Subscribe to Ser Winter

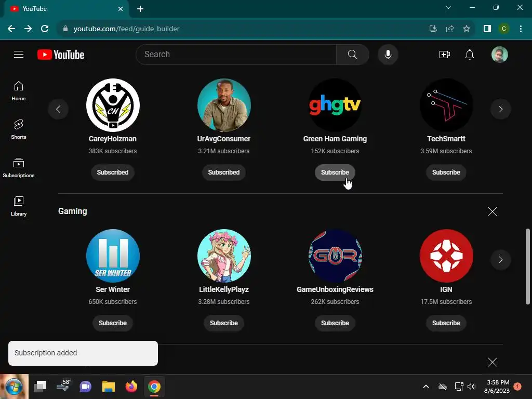(x=113, y=323)
